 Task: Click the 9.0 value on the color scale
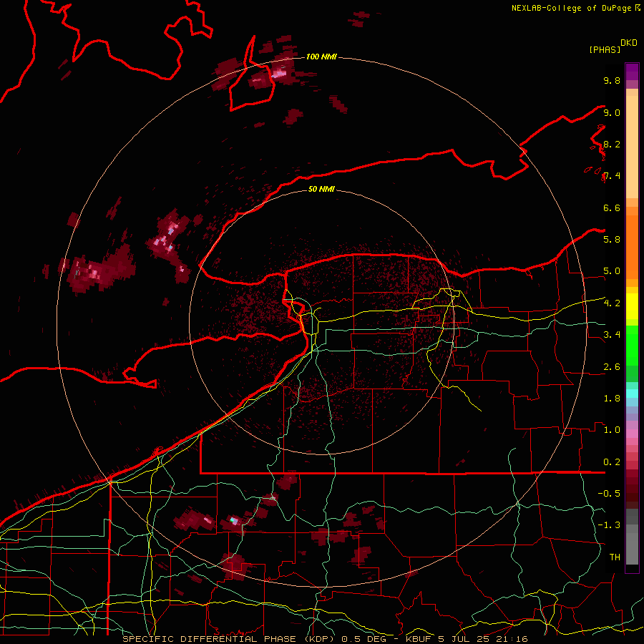point(612,112)
